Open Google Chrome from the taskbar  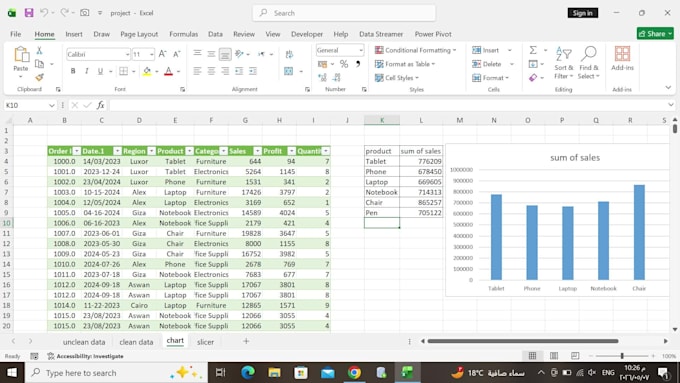[354, 373]
